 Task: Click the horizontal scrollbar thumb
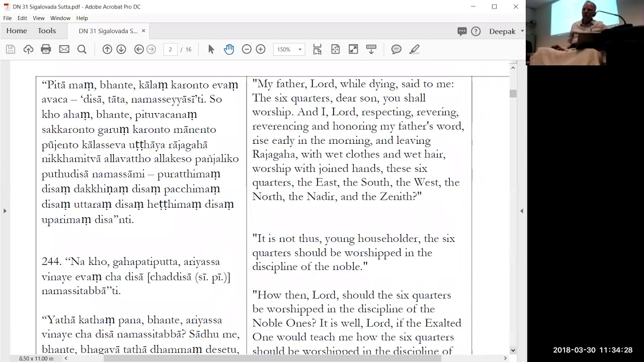(272, 358)
